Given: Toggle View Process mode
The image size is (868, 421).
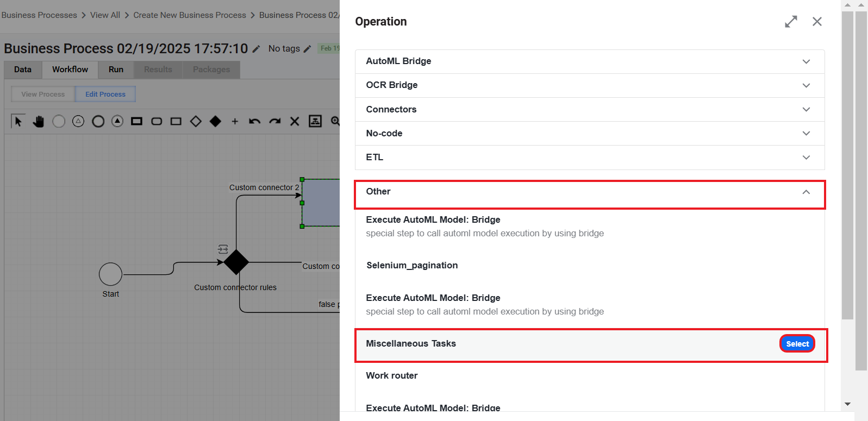Looking at the screenshot, I should (43, 94).
